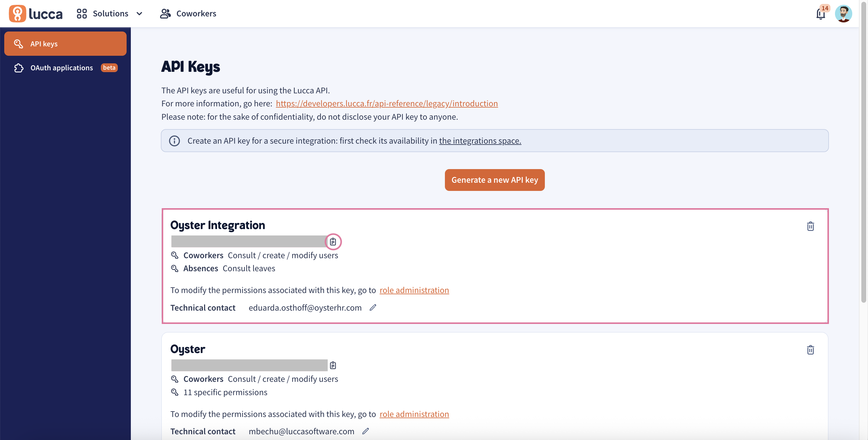Open the Solutions grid icon
This screenshot has width=868, height=440.
[x=81, y=14]
